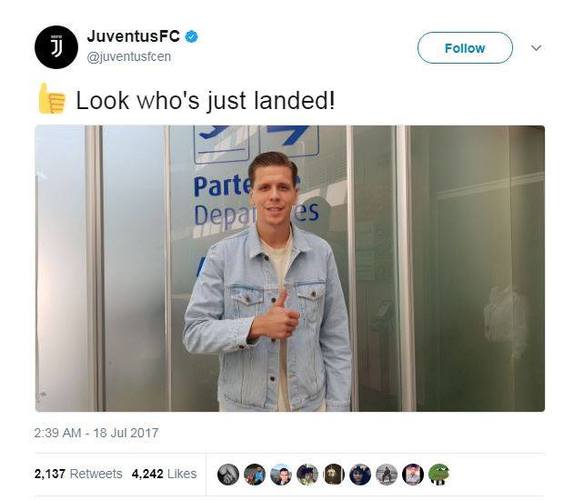Click the thumbs up emoji in tweet

pos(52,99)
